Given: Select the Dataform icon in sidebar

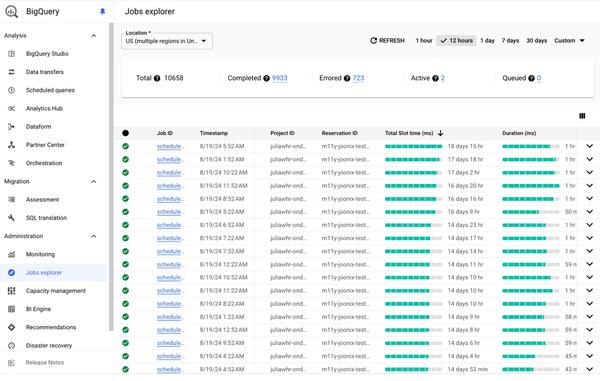Looking at the screenshot, I should pyautogui.click(x=11, y=127).
